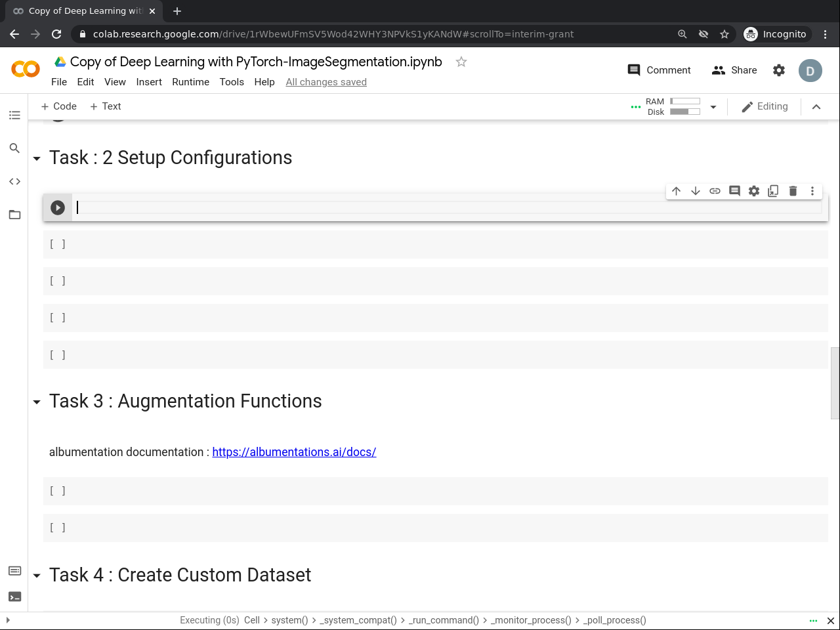
Task: Collapse Task 2 Setup Configurations section
Action: (37, 159)
